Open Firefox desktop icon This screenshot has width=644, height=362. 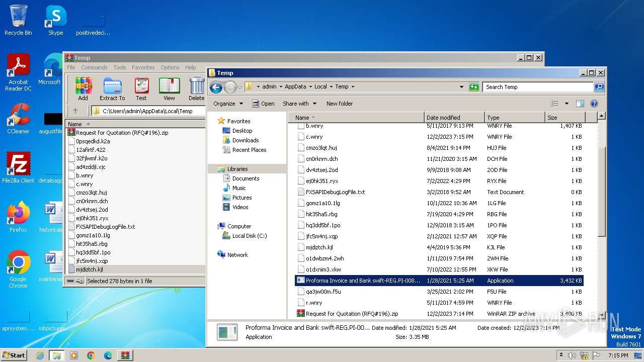[18, 217]
